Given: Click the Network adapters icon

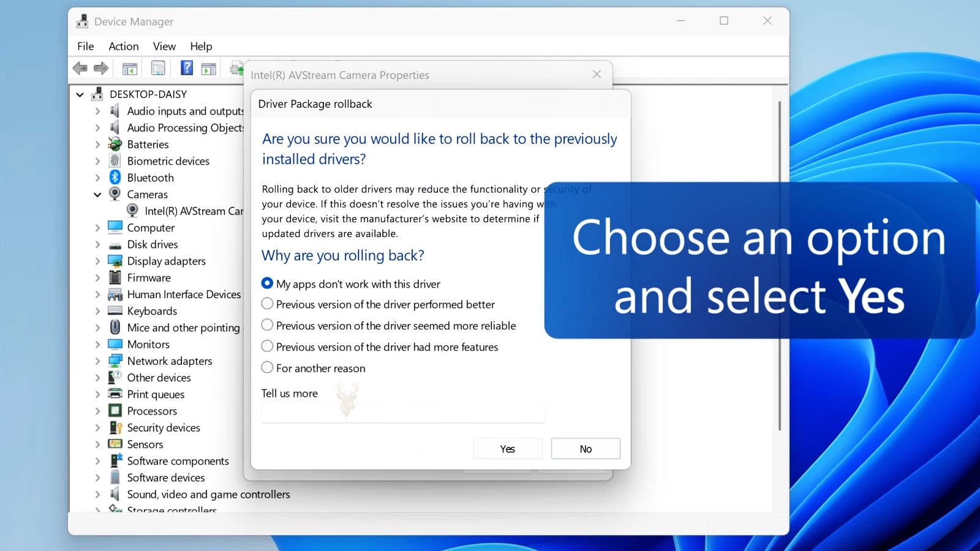Looking at the screenshot, I should coord(115,361).
